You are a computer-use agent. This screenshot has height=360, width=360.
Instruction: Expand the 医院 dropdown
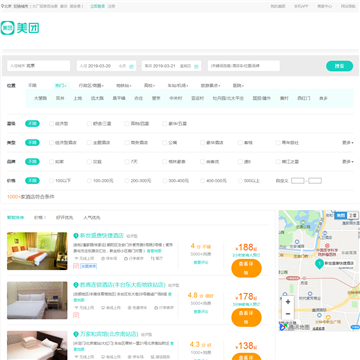point(238,86)
